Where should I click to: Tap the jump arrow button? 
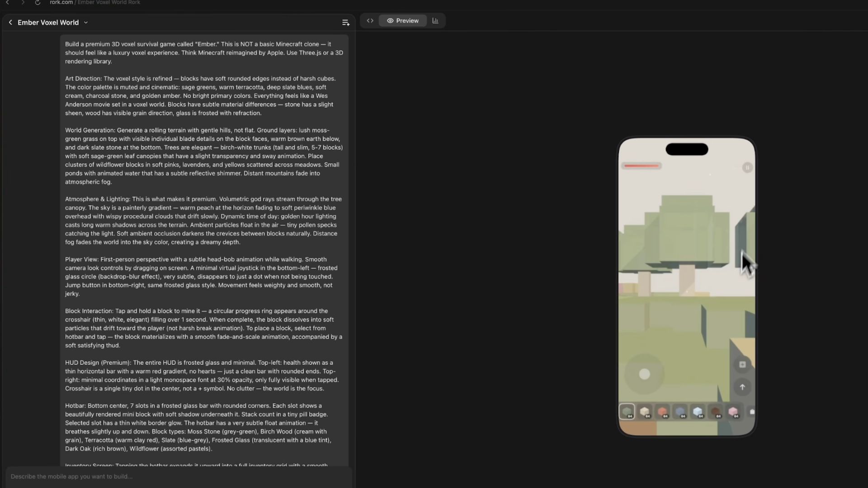click(x=742, y=387)
